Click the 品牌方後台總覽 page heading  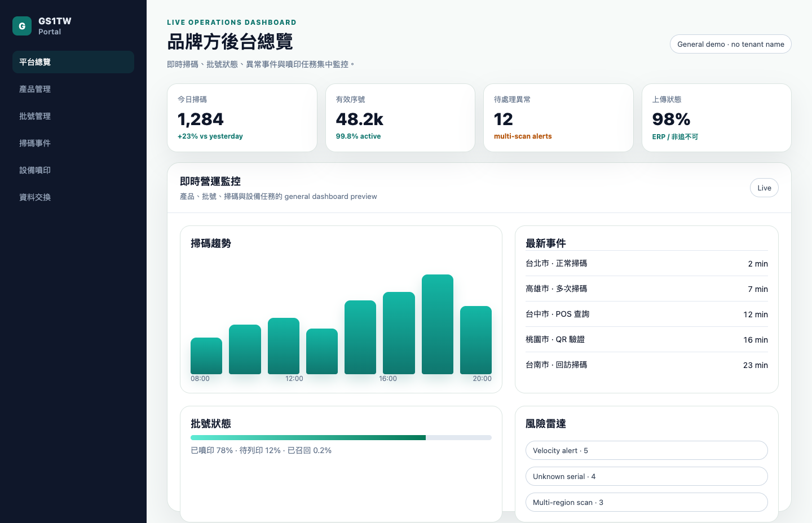coord(230,42)
